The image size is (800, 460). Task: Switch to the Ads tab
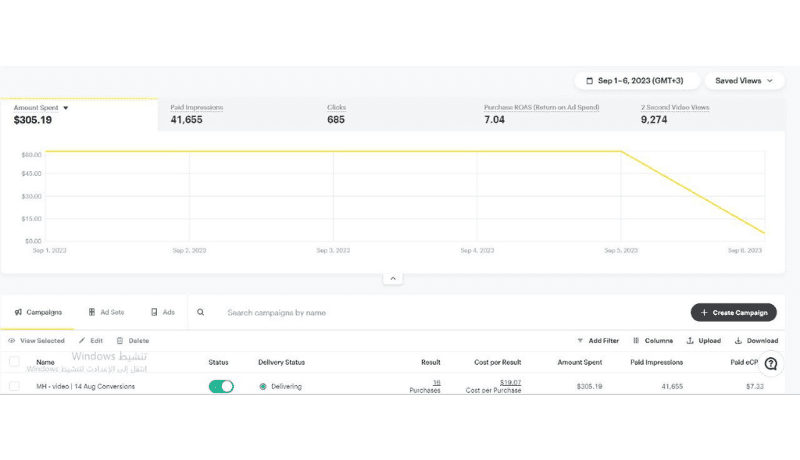[x=162, y=312]
